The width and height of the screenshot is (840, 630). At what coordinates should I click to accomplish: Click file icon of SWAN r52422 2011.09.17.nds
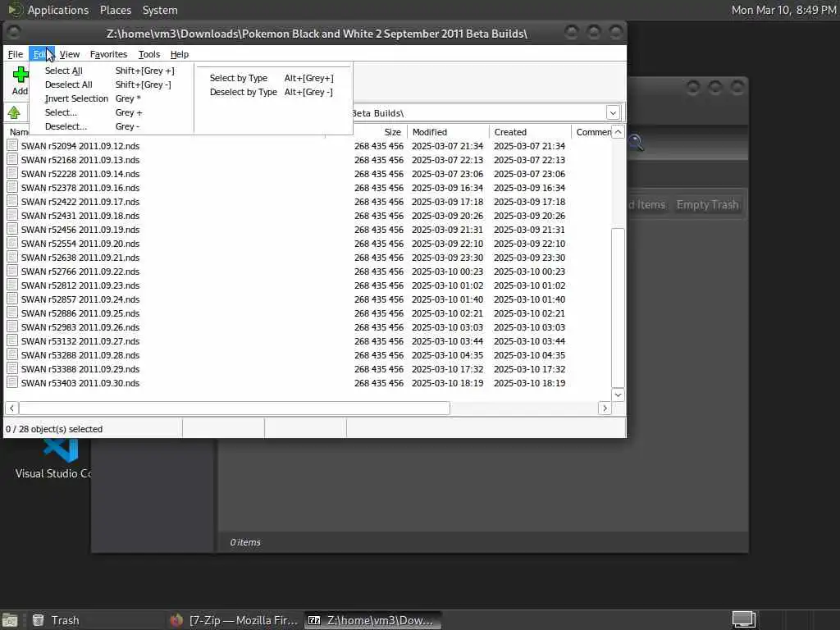coord(12,201)
